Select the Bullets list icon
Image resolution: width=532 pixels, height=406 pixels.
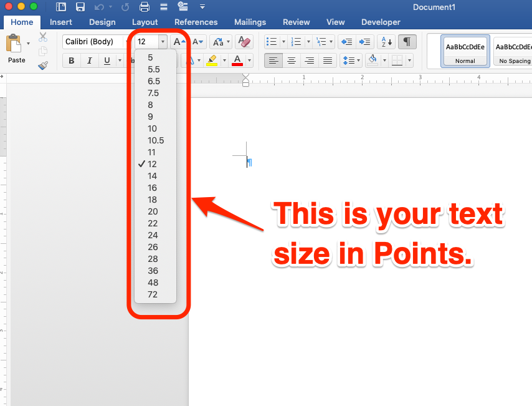[270, 41]
